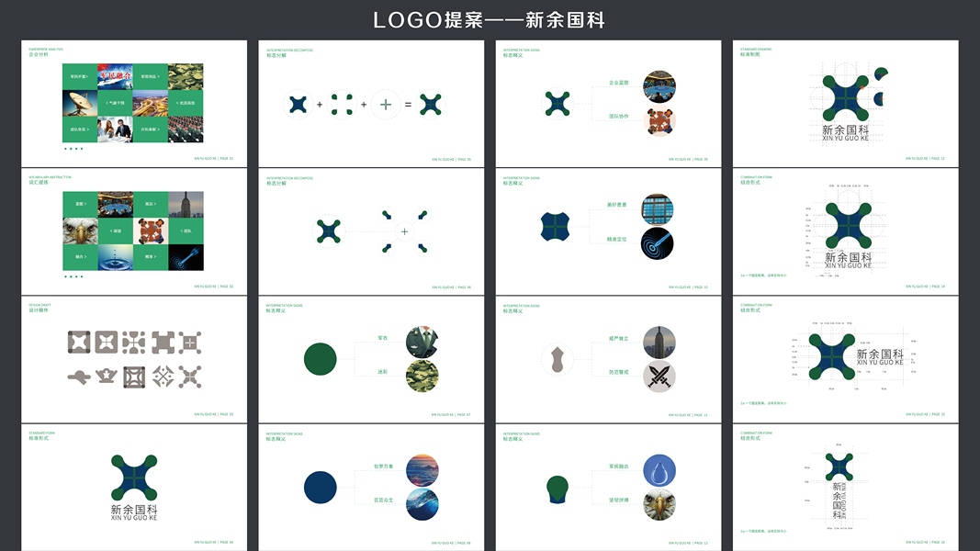Click the solid navy blue circle
The image size is (980, 551).
click(320, 488)
